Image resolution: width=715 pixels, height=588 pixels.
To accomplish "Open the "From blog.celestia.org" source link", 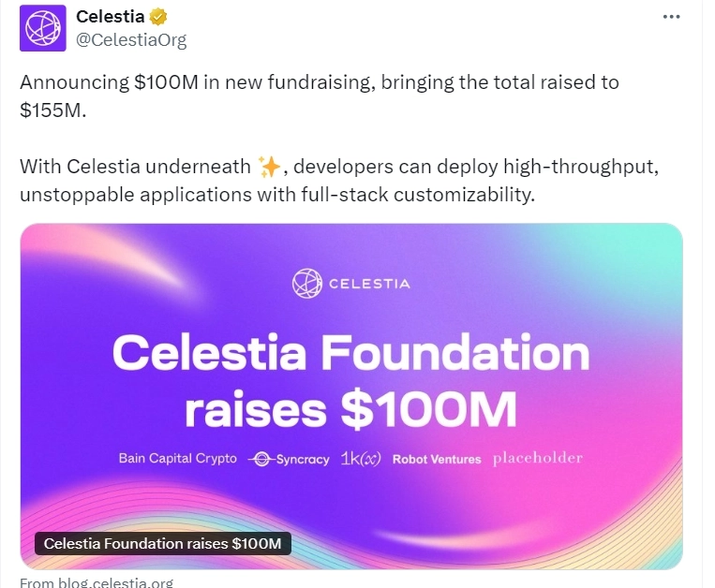I will [x=97, y=582].
